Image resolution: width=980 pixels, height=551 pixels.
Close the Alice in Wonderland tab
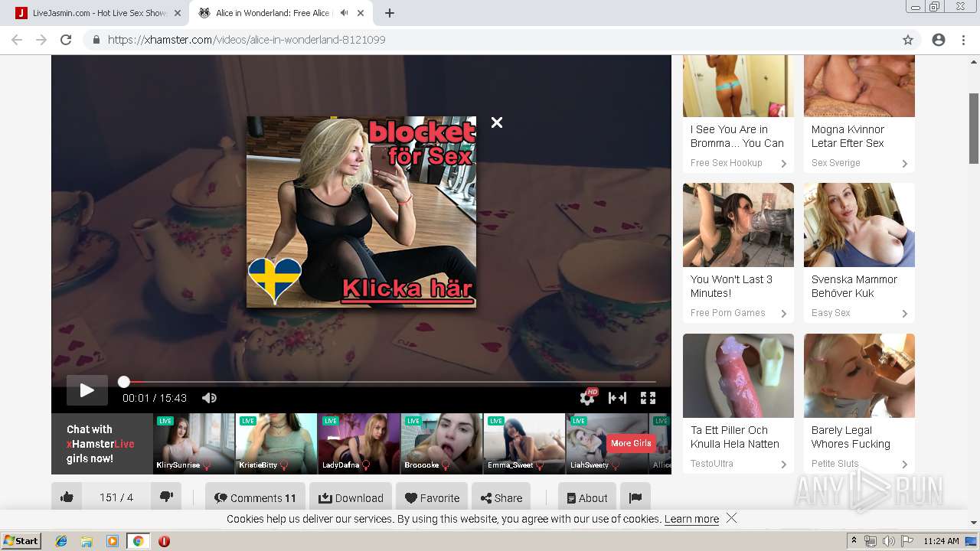[361, 13]
